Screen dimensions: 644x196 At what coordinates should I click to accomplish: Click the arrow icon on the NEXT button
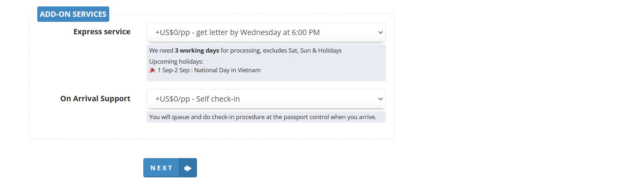pyautogui.click(x=188, y=168)
